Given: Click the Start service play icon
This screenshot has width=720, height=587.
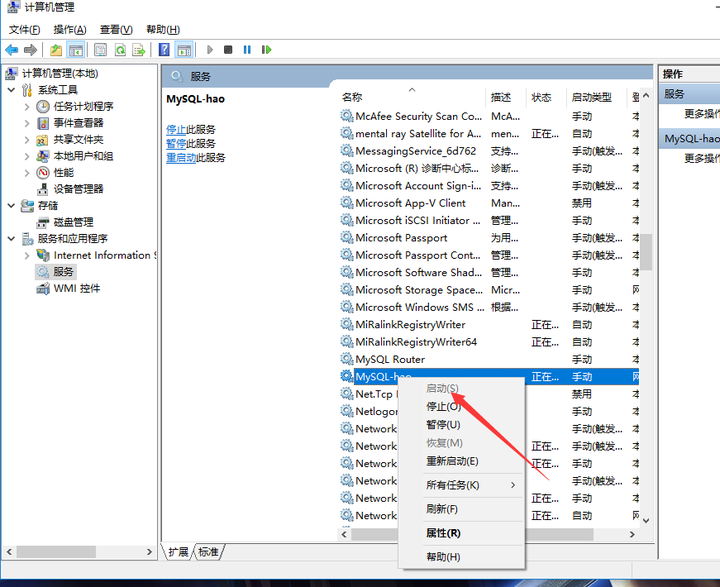Looking at the screenshot, I should pos(210,50).
